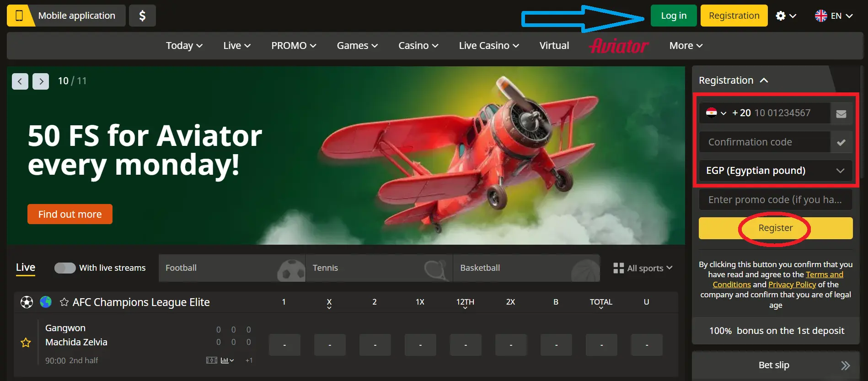Star the AFC Champions League Elite league
Viewport: 868px width, 381px height.
tap(64, 302)
